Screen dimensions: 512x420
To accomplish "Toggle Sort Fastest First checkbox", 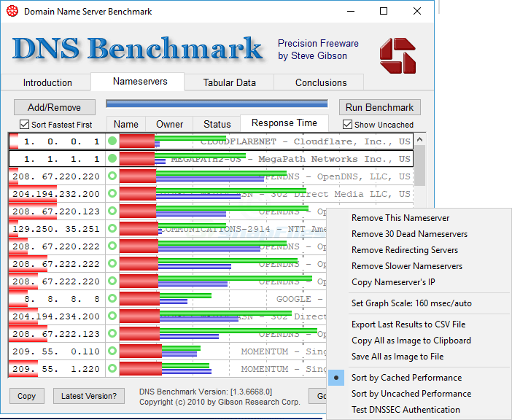I will (x=24, y=125).
